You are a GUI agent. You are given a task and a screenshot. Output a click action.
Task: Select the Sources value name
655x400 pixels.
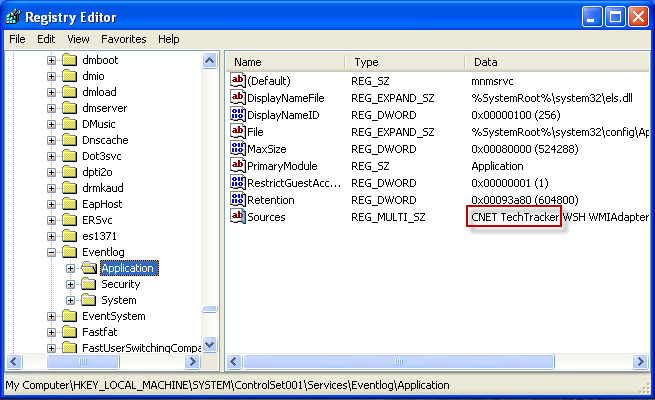click(x=266, y=217)
